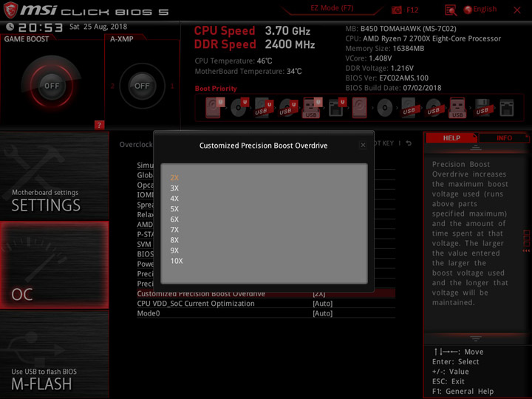532x399 pixels.
Task: Select the USB floppy boot device icon
Action: (x=482, y=108)
